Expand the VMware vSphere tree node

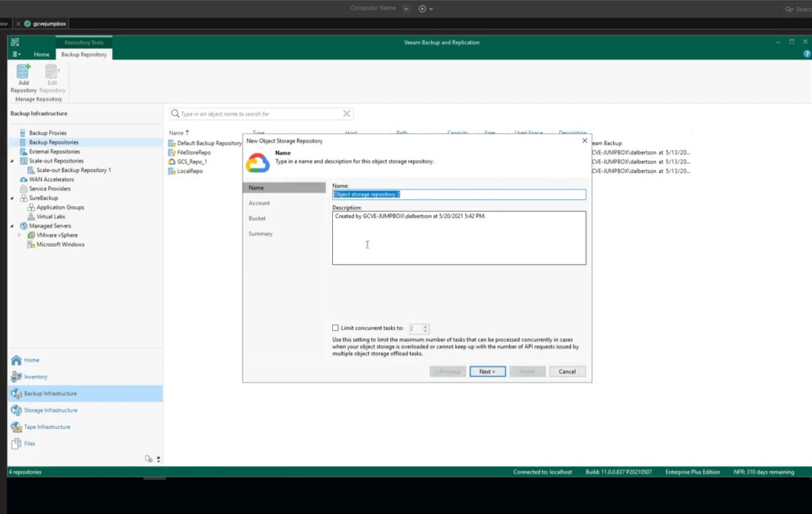point(20,236)
